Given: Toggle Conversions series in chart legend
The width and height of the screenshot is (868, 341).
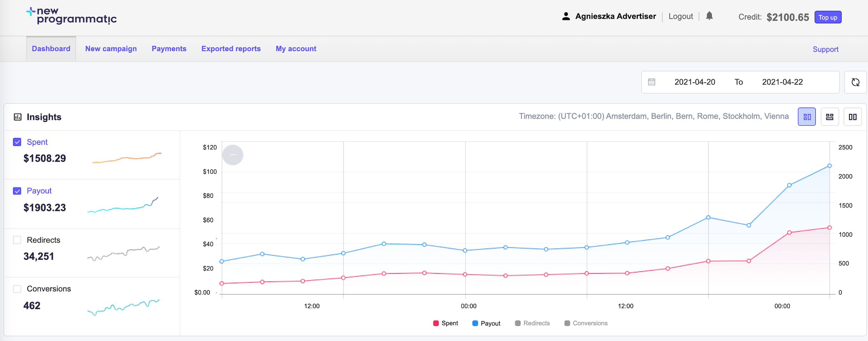Looking at the screenshot, I should tap(586, 323).
